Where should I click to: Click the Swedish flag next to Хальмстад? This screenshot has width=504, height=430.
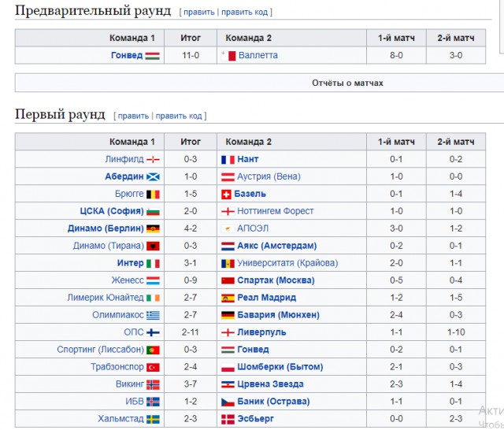[x=153, y=419]
